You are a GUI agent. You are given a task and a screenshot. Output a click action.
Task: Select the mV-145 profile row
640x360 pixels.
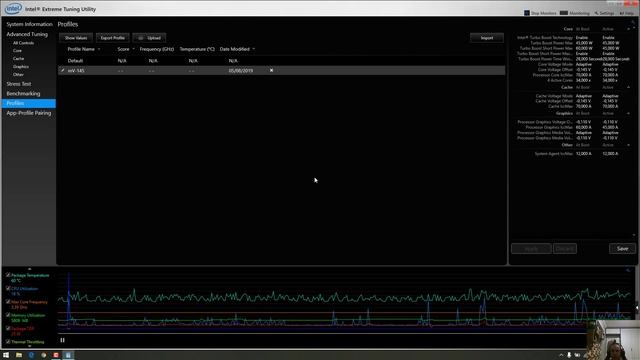click(x=282, y=71)
